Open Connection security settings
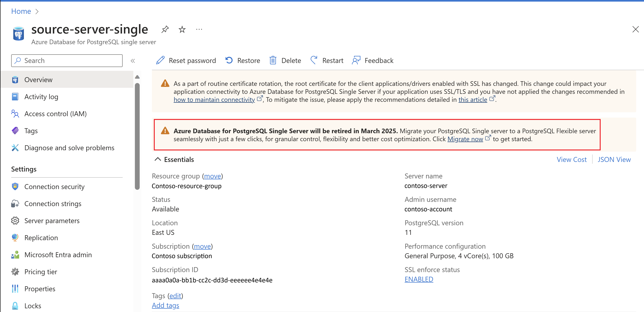This screenshot has height=312, width=644. (x=54, y=187)
